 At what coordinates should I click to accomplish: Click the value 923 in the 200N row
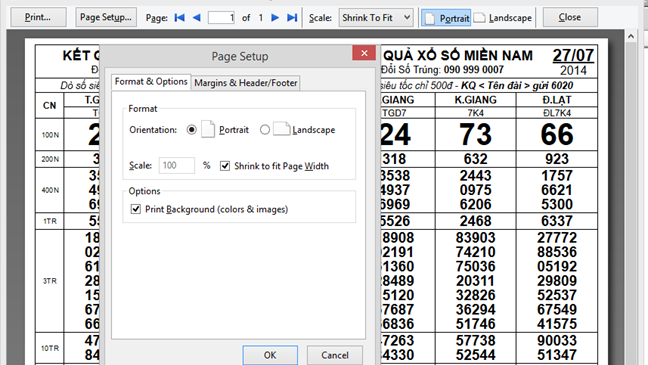557,159
